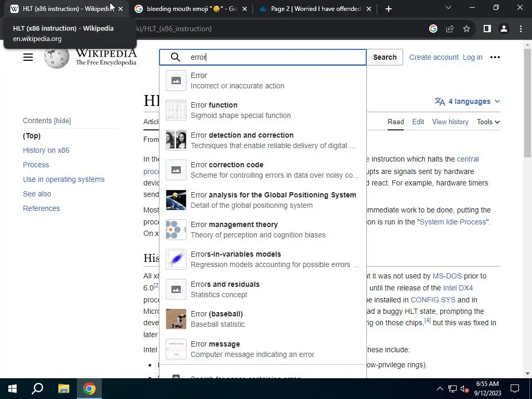Jump to References section

coord(42,209)
